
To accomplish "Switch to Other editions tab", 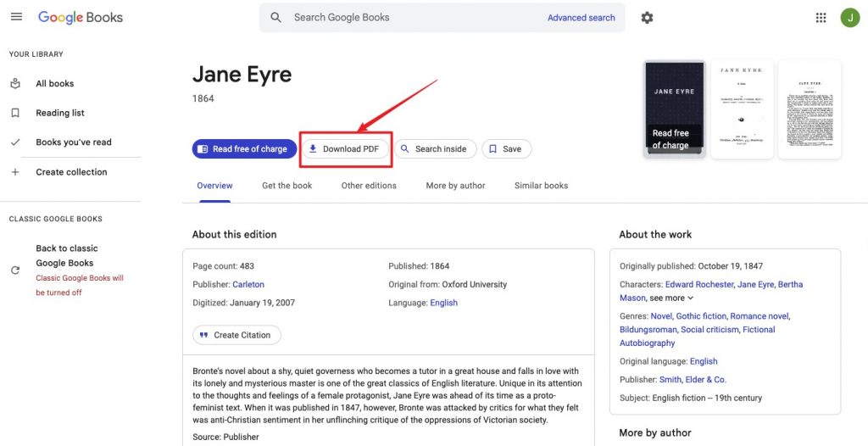I will (x=369, y=186).
